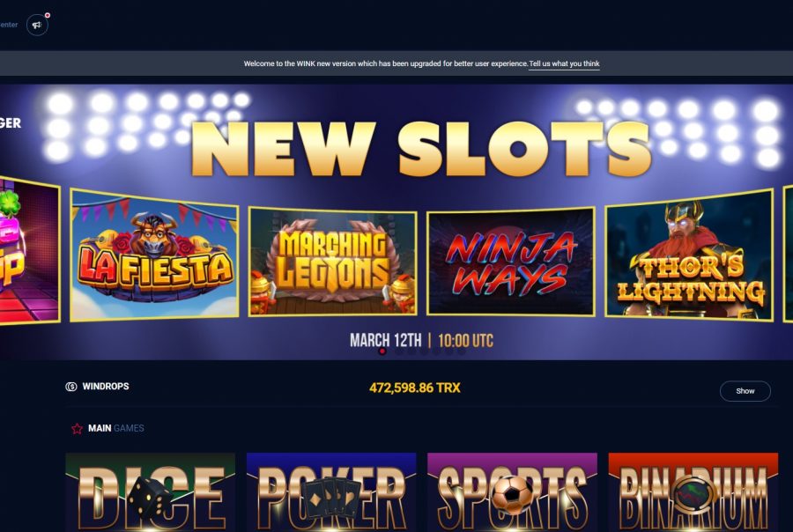The image size is (793, 532).
Task: Click the Windrops 472,598.86 TRX amount
Action: [x=415, y=388]
